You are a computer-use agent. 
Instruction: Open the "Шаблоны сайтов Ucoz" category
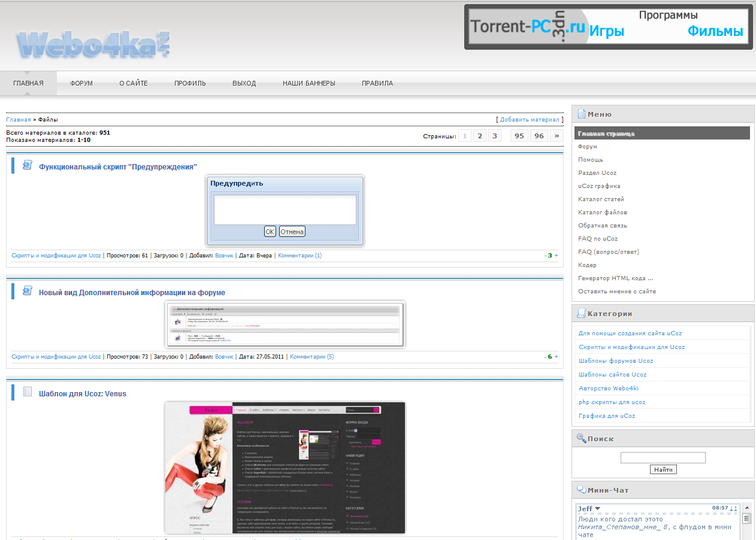pos(612,375)
